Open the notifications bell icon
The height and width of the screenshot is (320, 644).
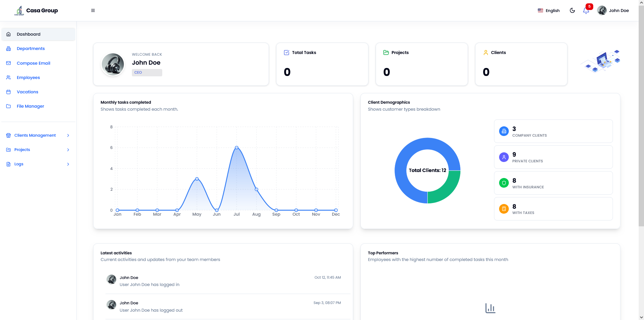tap(586, 11)
